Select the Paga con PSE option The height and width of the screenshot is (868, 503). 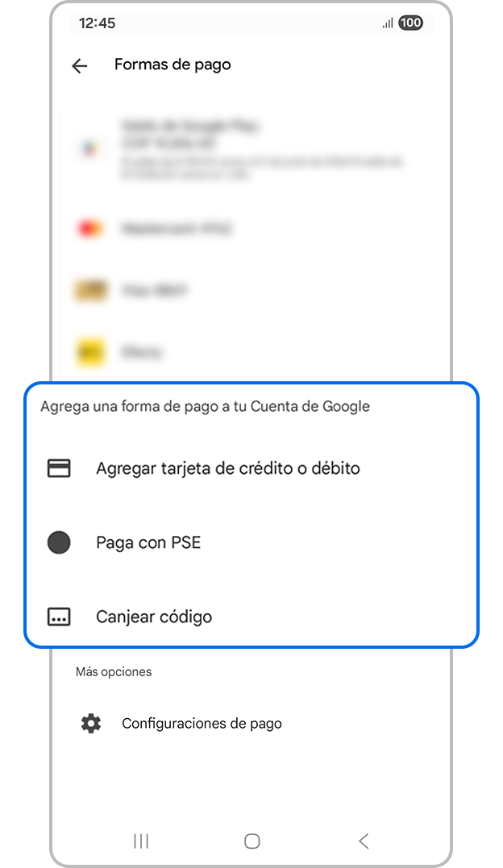point(148,542)
